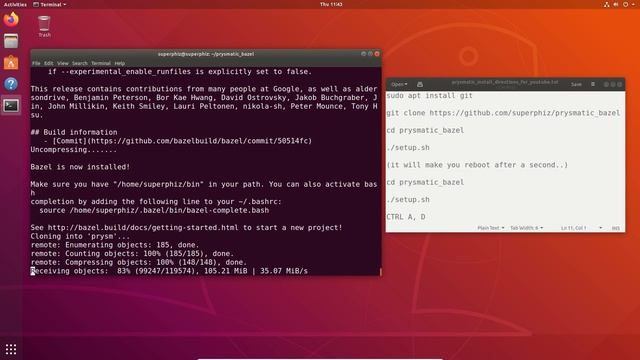Show applications grid button
The width and height of the screenshot is (640, 360).
pos(11,349)
